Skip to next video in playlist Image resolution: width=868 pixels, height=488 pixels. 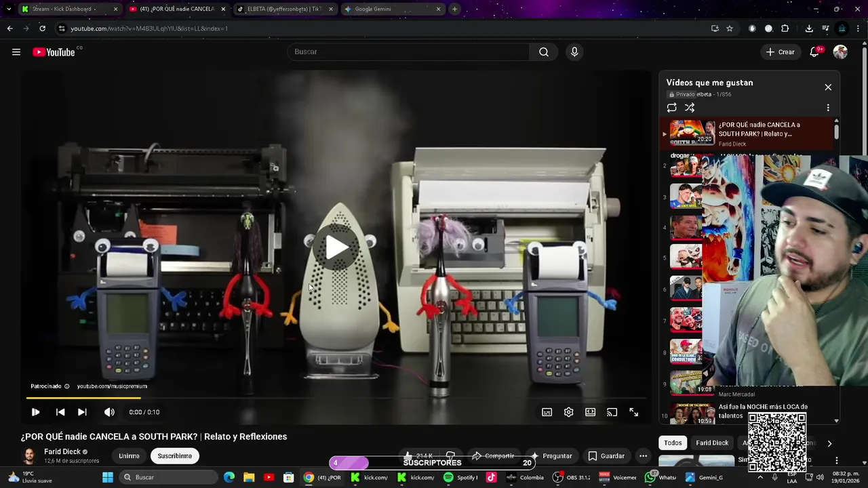point(82,412)
